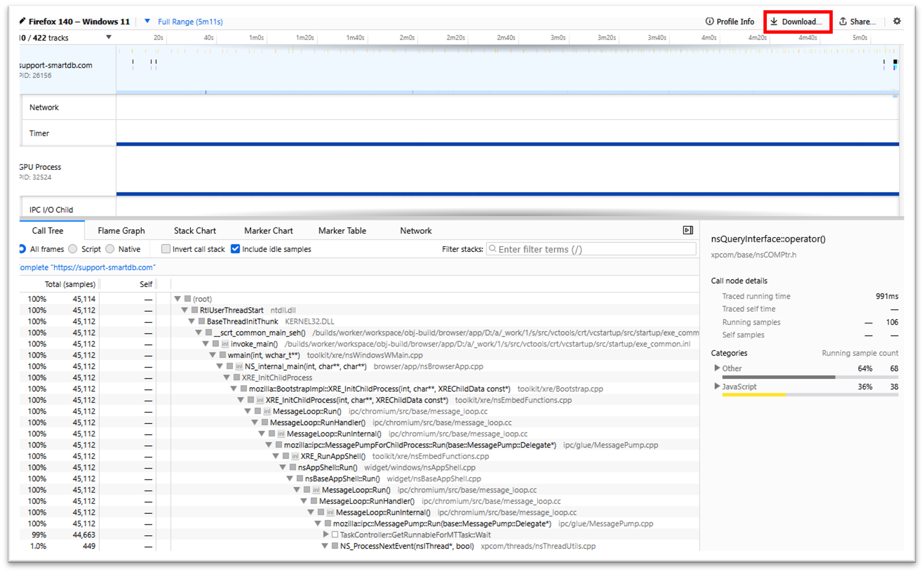Click the Download button
924x573 pixels.
click(x=796, y=22)
